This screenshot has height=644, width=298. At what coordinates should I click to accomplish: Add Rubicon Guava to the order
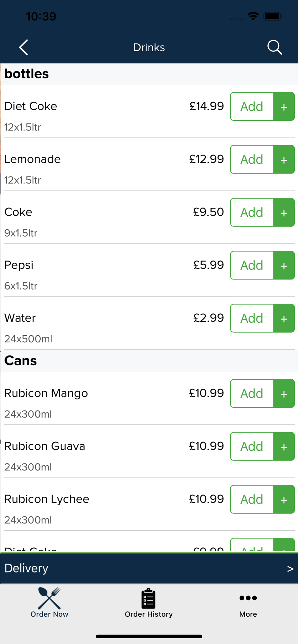coord(252,446)
